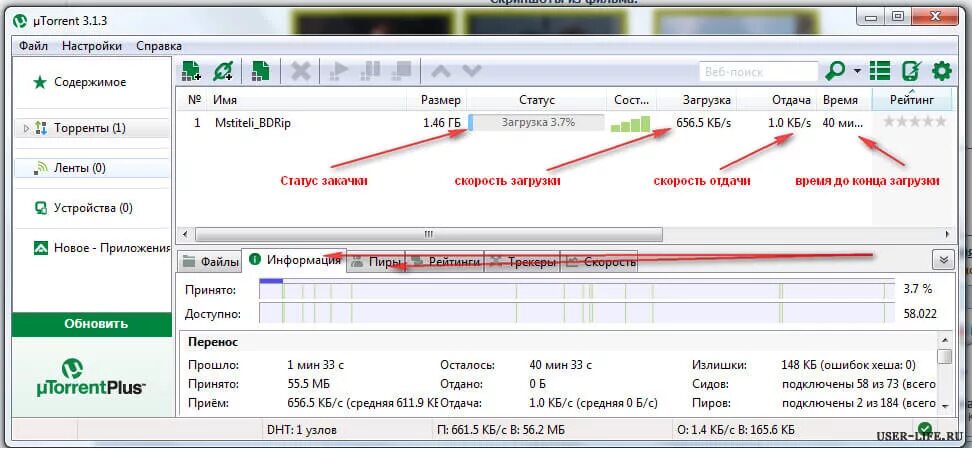Click the rating stars of Mstiteli_BDRip
972x449 pixels.
point(914,122)
